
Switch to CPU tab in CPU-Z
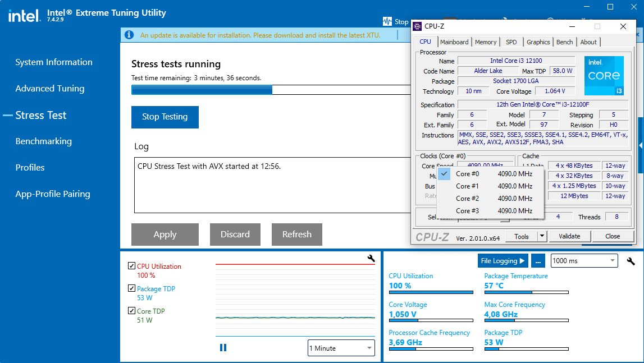425,42
